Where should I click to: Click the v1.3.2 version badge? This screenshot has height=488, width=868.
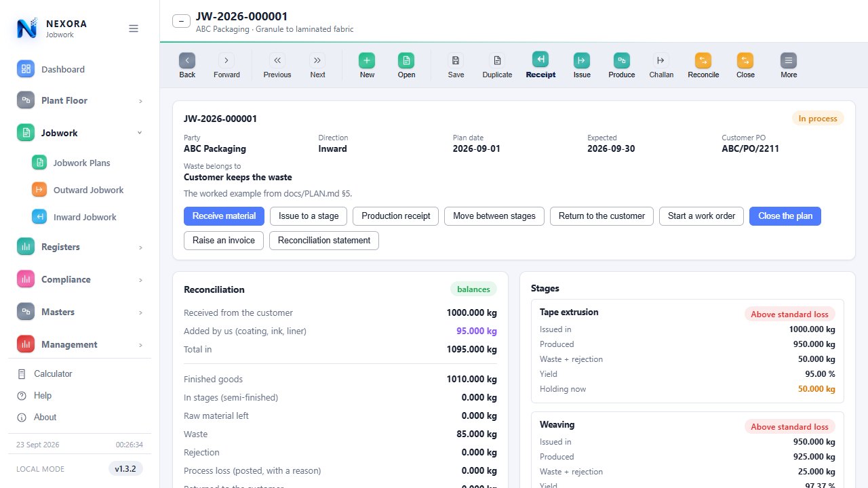(125, 469)
